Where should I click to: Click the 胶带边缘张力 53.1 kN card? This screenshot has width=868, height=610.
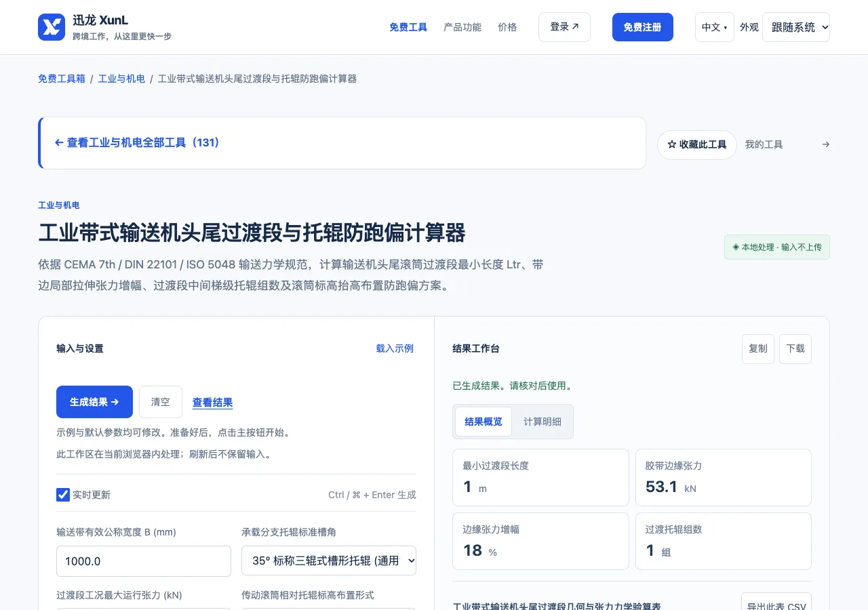tap(723, 477)
